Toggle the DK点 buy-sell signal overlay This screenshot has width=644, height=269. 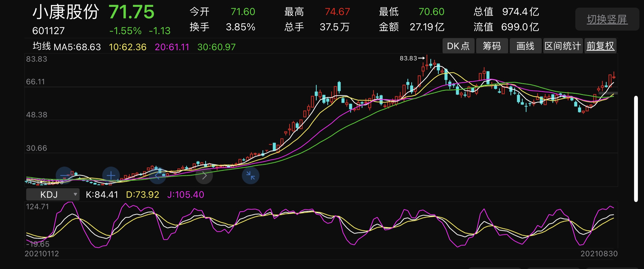458,46
